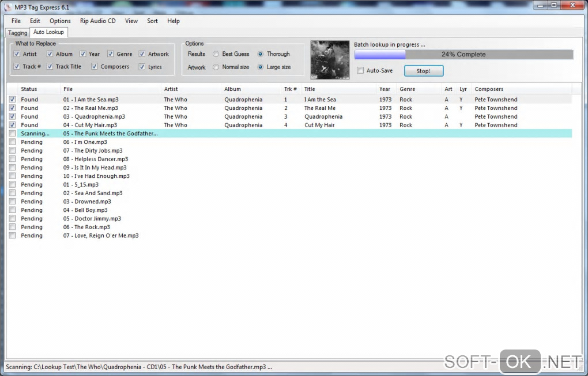
Task: Check the 06 - I'm One.mp3 row checkbox
Action: click(12, 142)
